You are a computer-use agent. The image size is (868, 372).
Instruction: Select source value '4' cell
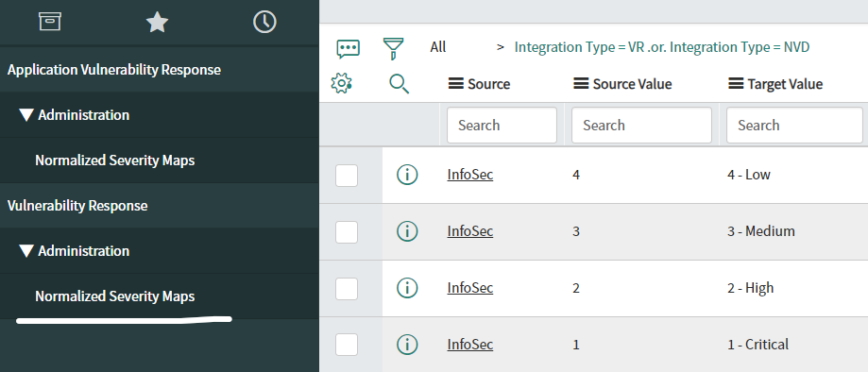click(576, 176)
